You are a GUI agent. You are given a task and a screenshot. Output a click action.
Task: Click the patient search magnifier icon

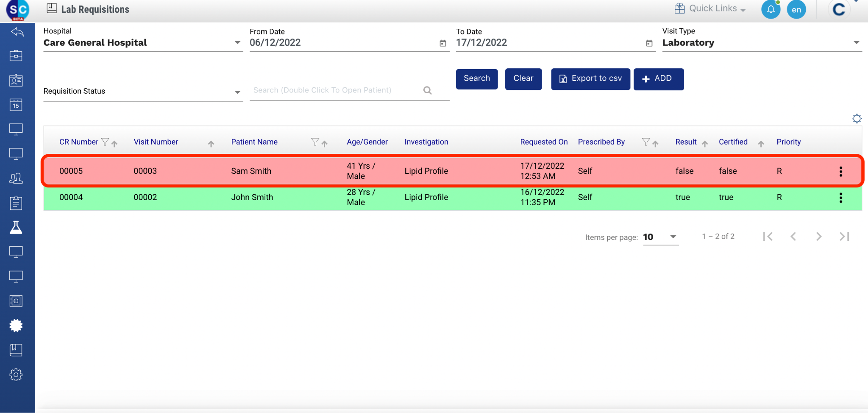tap(427, 90)
